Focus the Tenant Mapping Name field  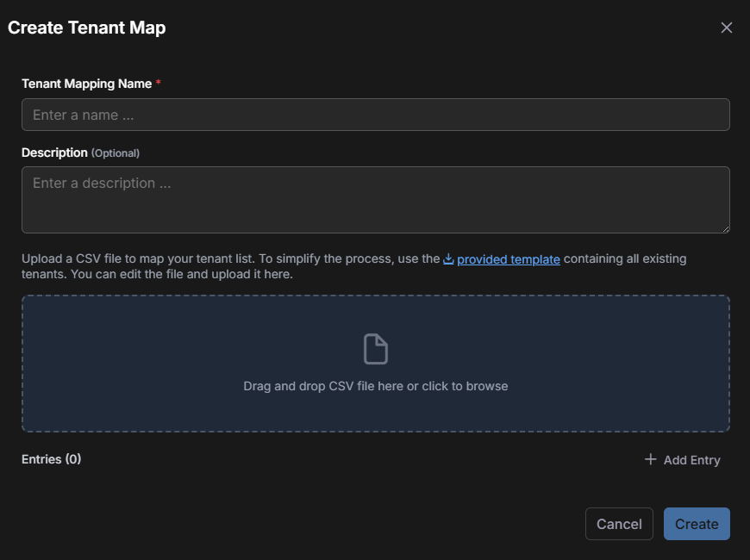[375, 115]
